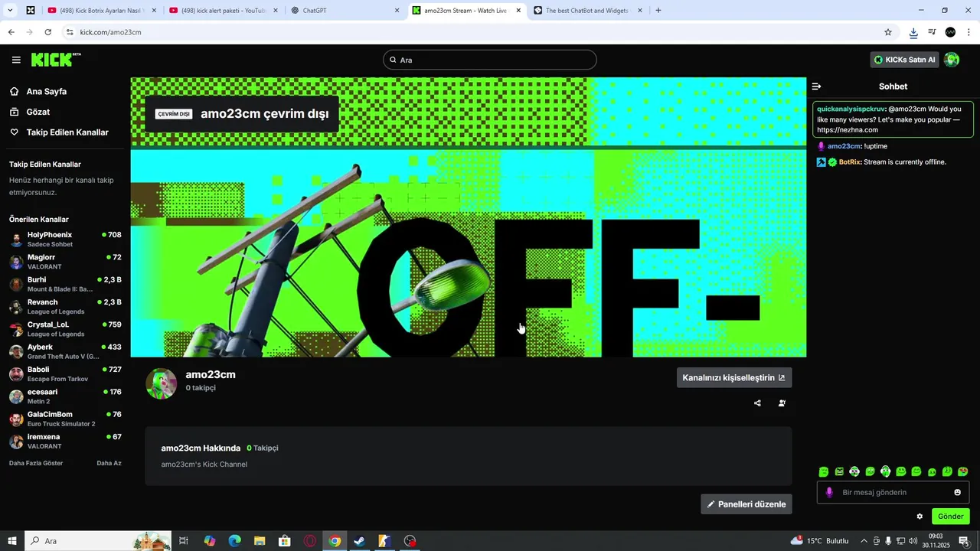The width and height of the screenshot is (980, 551).
Task: Open Windows Start menu
Action: (x=11, y=541)
